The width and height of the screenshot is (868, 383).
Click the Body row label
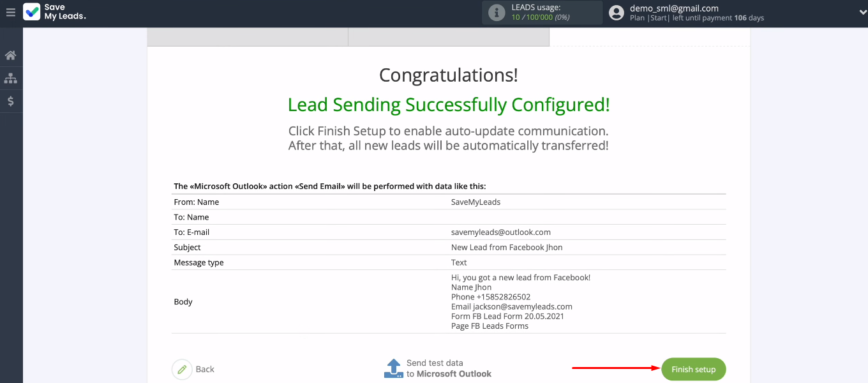pyautogui.click(x=183, y=301)
